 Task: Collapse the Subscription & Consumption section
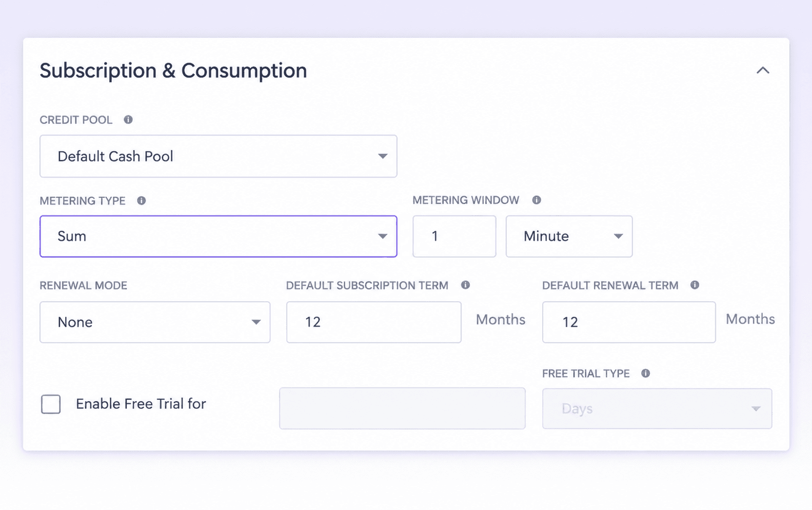coord(763,70)
